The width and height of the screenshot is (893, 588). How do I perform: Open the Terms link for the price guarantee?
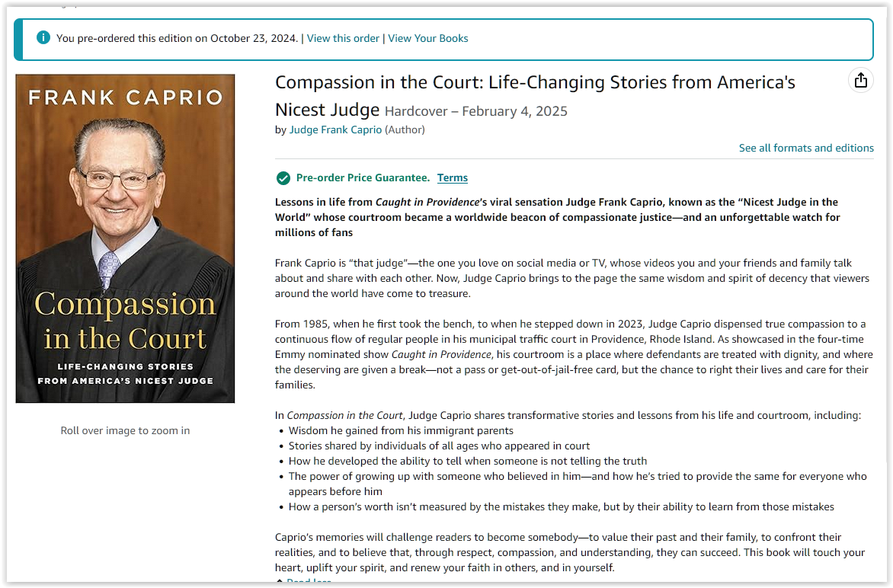coord(452,177)
